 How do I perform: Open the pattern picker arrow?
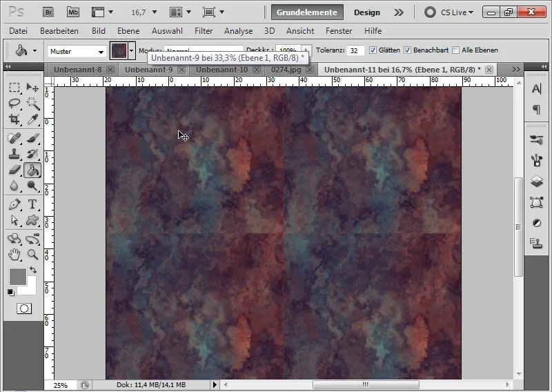pyautogui.click(x=131, y=50)
